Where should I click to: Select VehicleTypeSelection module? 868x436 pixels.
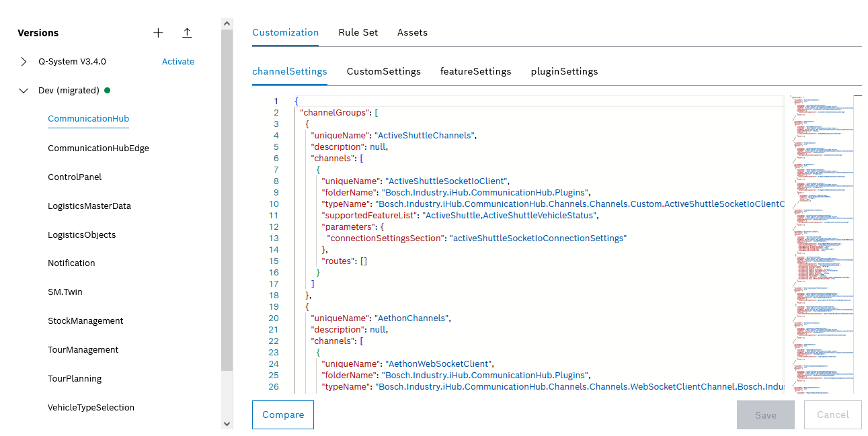[x=91, y=408]
